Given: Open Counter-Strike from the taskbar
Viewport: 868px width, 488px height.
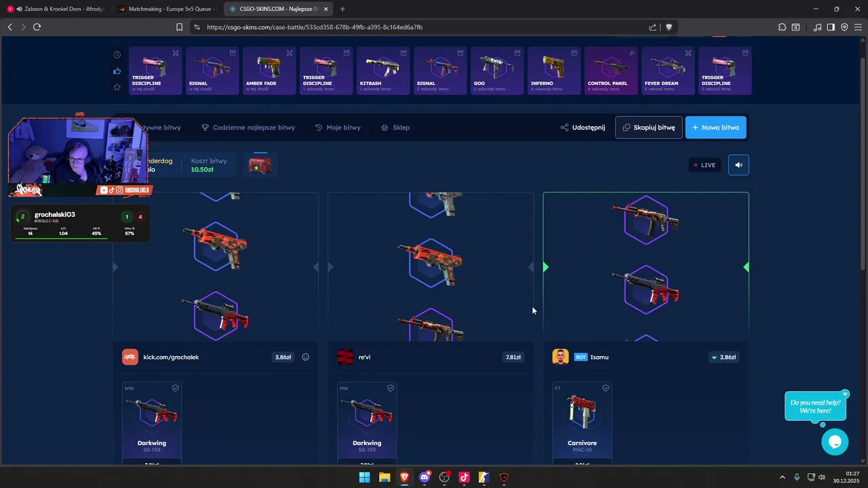Looking at the screenshot, I should click(x=484, y=477).
